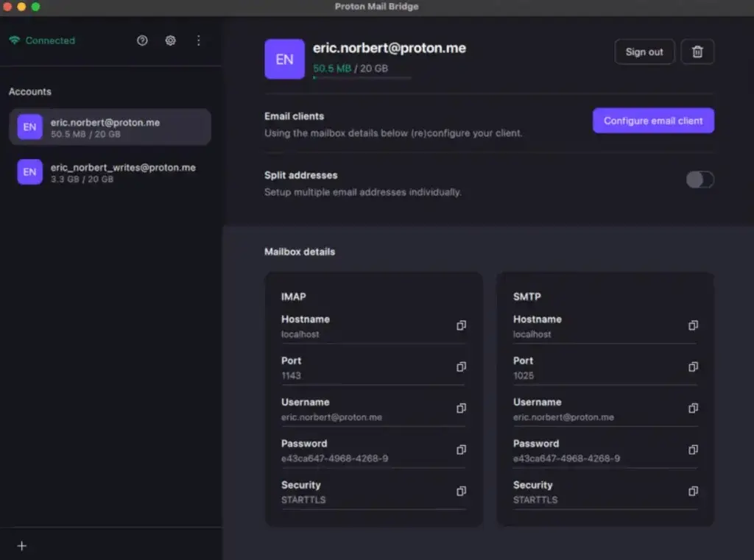
Task: Click the trash icon to remove account
Action: pyautogui.click(x=697, y=52)
